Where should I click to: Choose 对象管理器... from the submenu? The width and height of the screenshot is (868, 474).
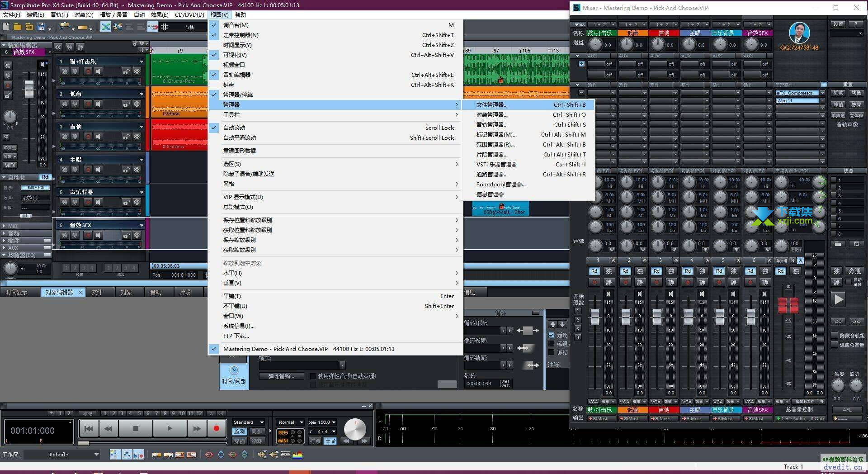coord(528,114)
